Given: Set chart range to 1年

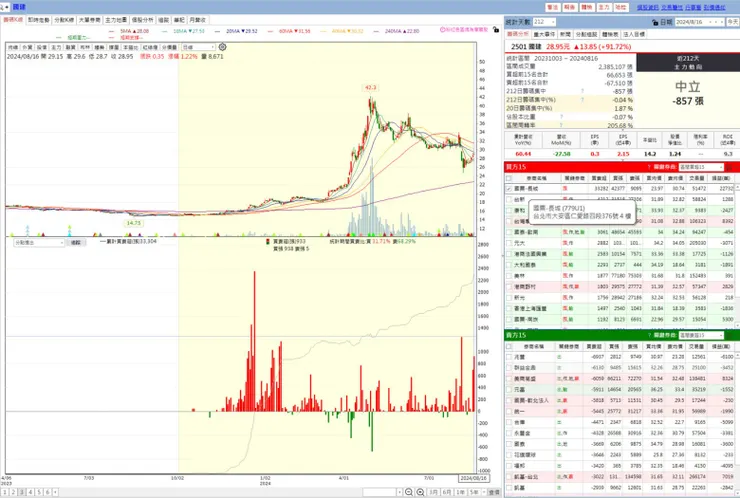Looking at the screenshot, I should point(460,492).
